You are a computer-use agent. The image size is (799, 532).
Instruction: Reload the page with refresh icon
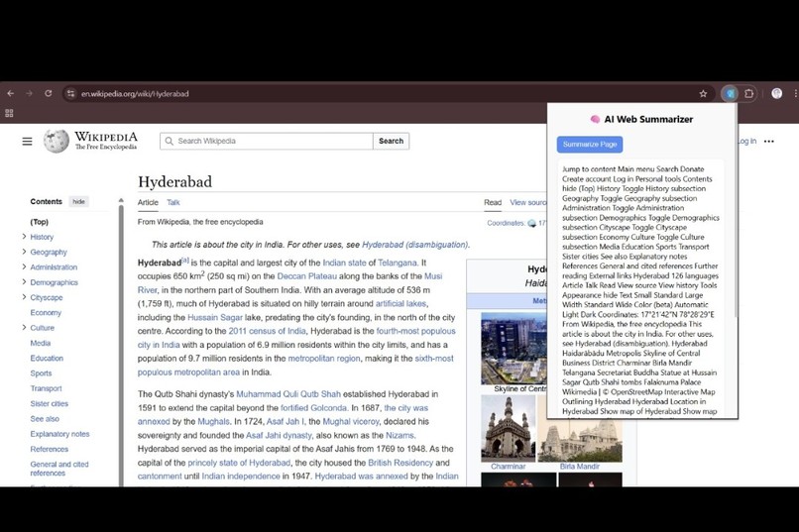(x=48, y=94)
